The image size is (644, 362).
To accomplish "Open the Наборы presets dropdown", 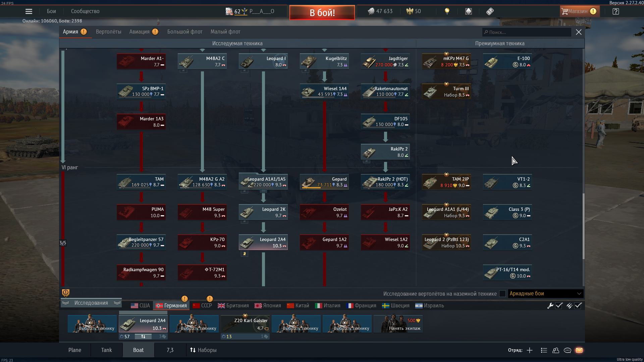I will pos(203,350).
